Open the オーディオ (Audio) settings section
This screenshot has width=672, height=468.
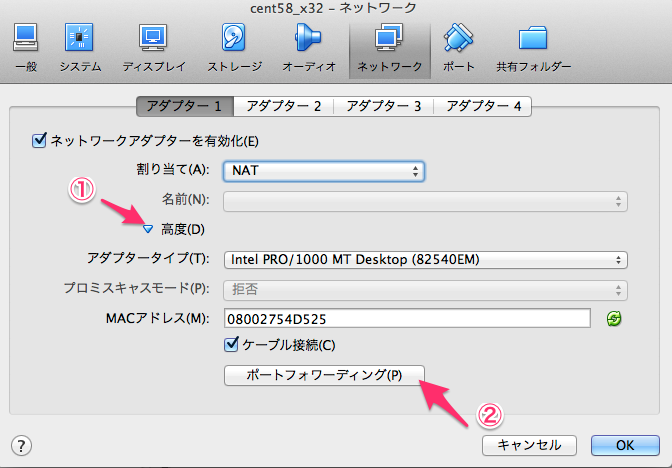(x=309, y=48)
